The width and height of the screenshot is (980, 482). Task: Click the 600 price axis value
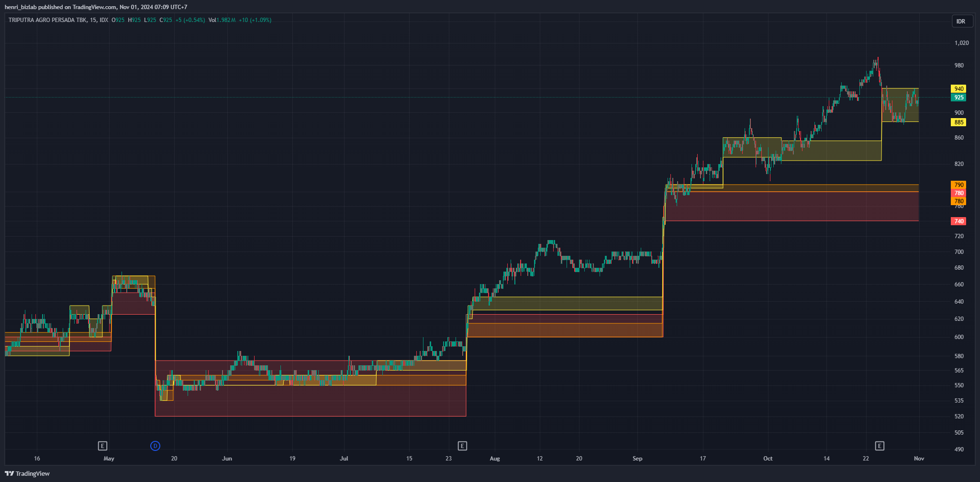pyautogui.click(x=959, y=337)
